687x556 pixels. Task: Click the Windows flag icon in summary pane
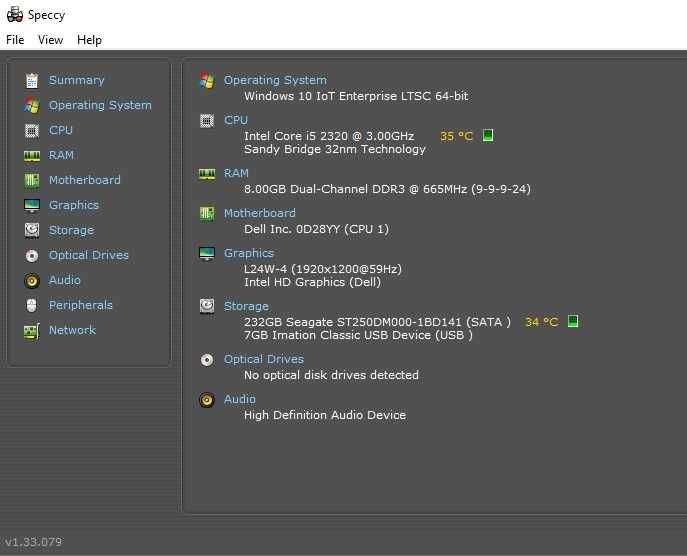[207, 81]
